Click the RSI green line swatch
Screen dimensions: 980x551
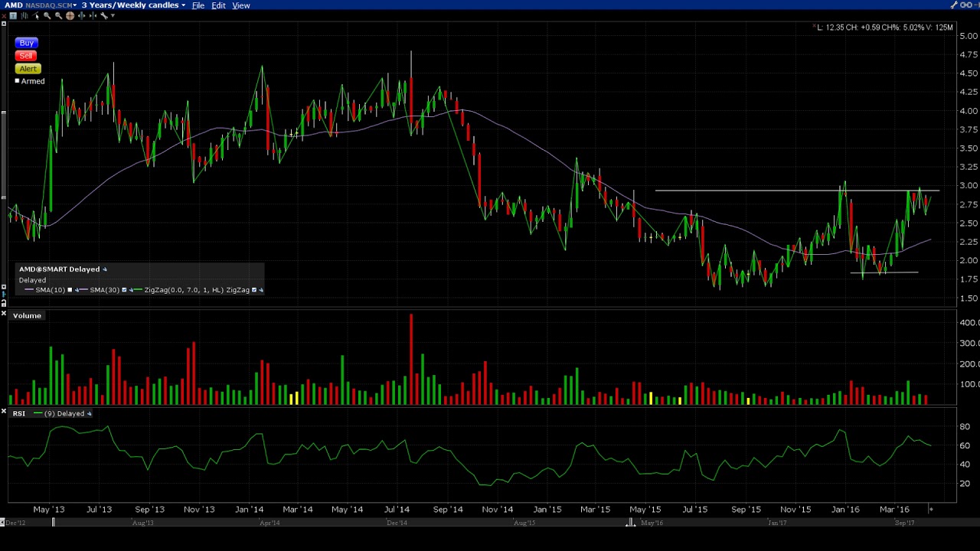[38, 414]
